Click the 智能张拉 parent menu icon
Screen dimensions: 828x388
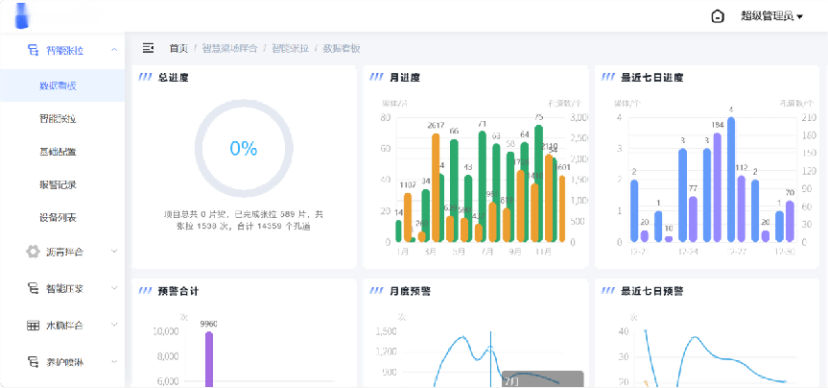tap(33, 50)
